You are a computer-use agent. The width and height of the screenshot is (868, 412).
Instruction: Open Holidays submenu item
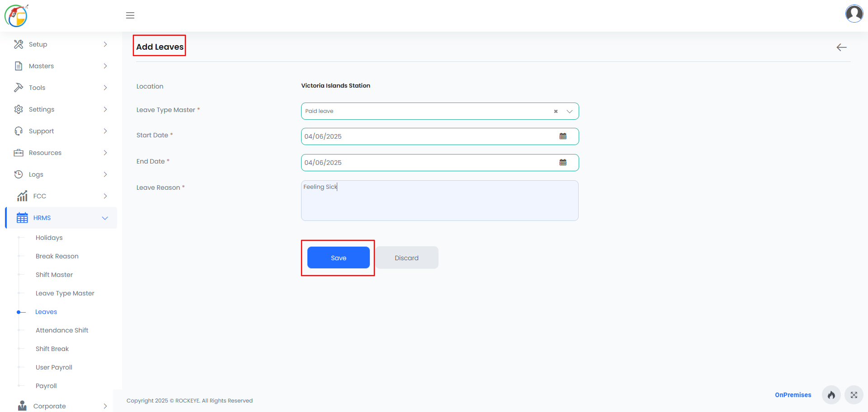coord(49,238)
